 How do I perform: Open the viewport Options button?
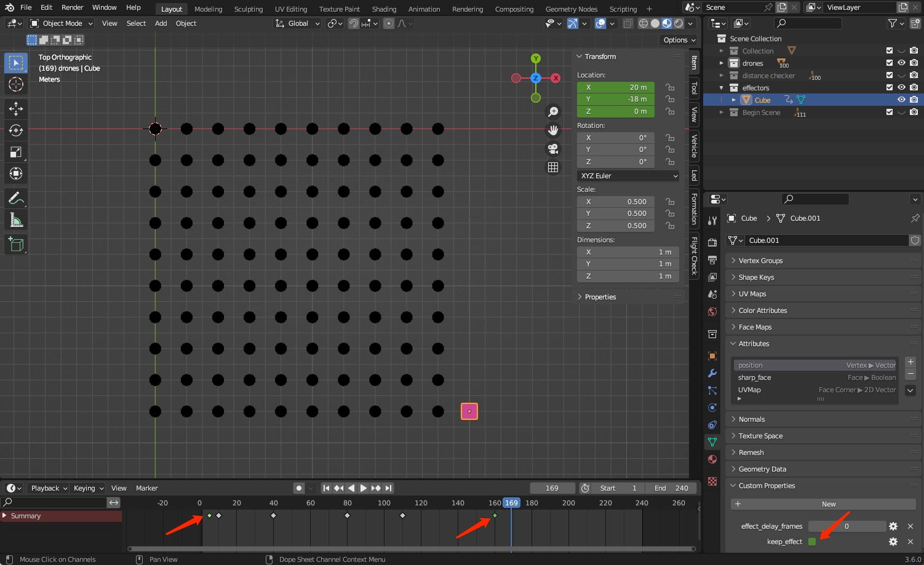(x=679, y=40)
